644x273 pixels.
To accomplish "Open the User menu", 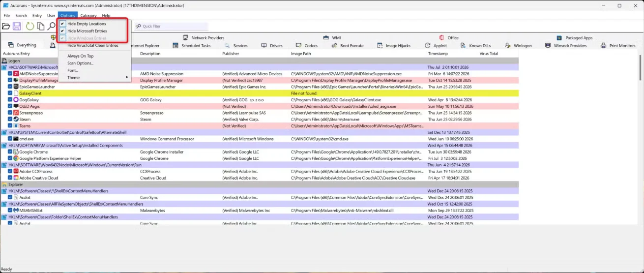I will pyautogui.click(x=51, y=16).
